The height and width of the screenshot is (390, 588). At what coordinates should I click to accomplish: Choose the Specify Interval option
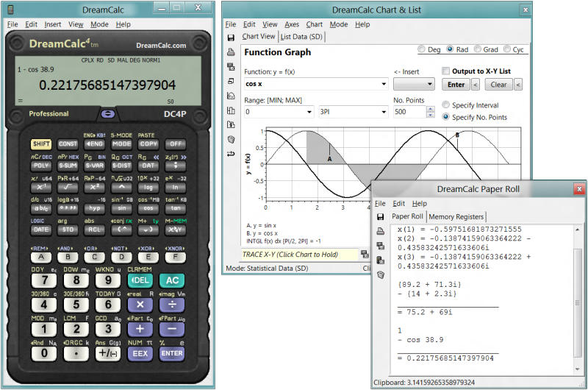445,104
